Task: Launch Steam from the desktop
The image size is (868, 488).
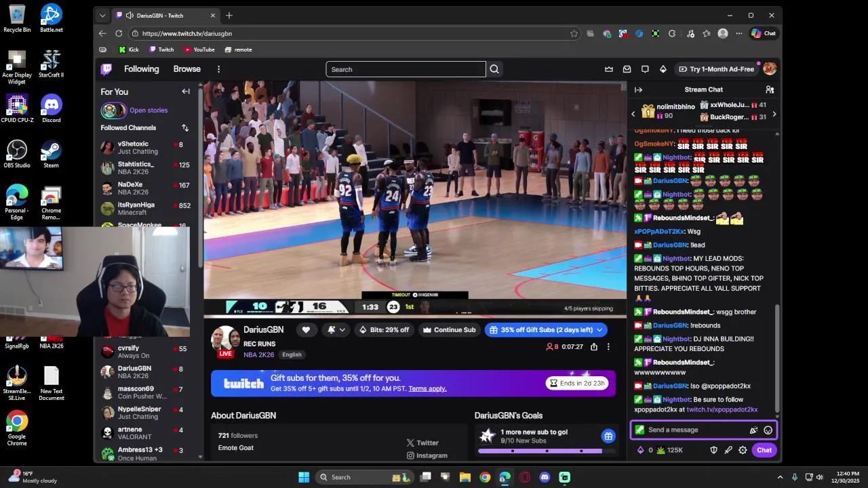Action: click(x=52, y=154)
